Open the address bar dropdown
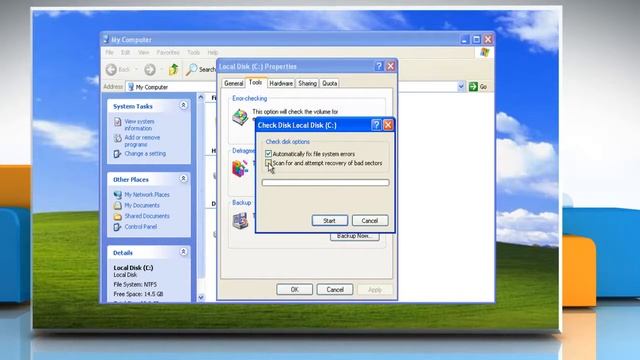Image resolution: width=640 pixels, height=360 pixels. pos(461,87)
